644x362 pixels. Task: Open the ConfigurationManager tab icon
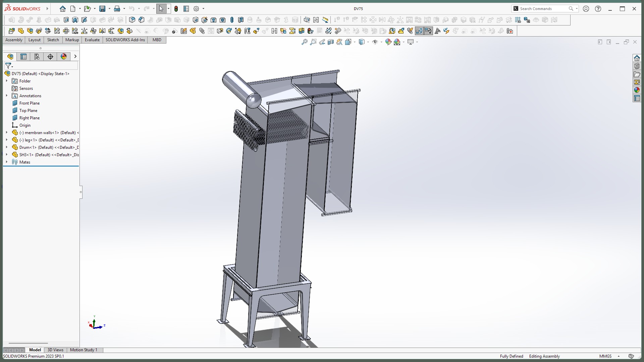[x=37, y=56]
